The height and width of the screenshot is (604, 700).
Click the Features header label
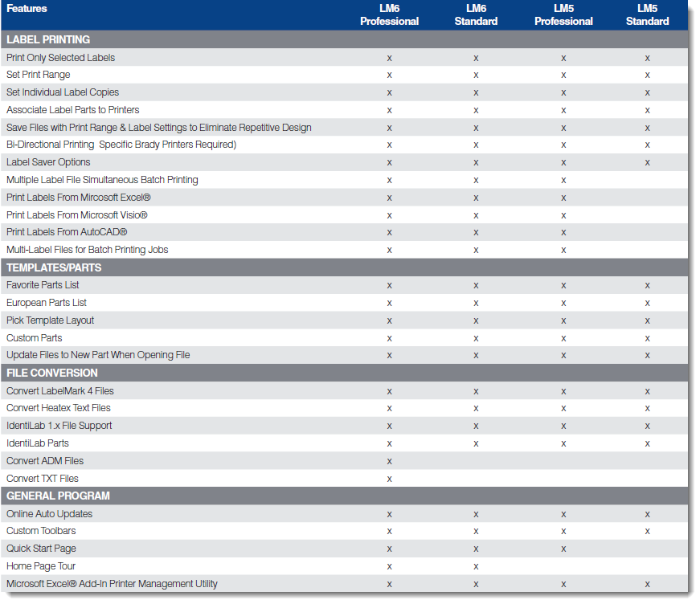[27, 9]
